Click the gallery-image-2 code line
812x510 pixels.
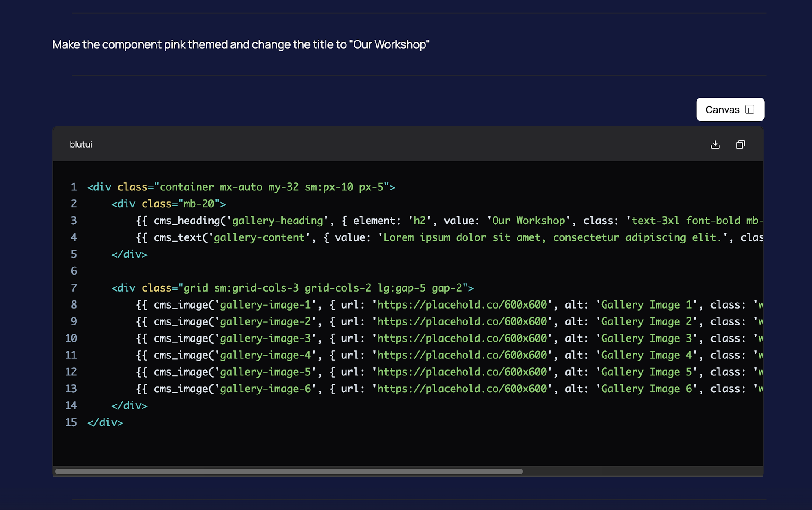pos(449,322)
